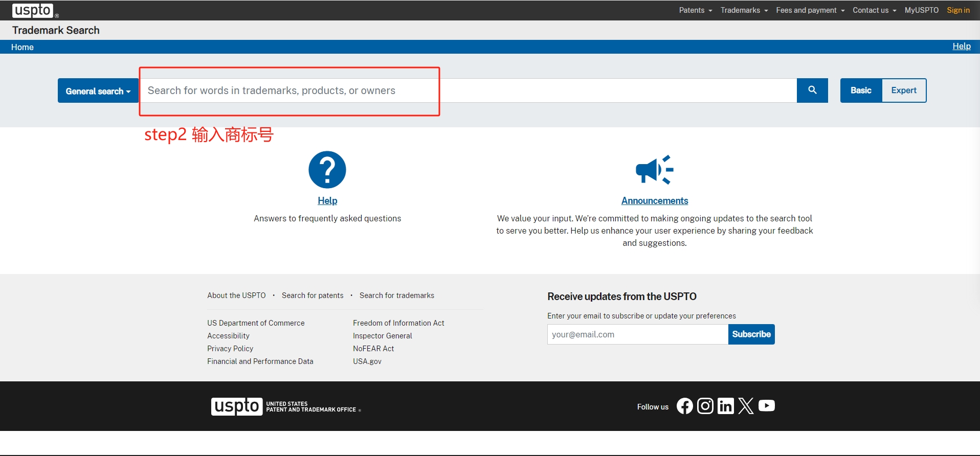
Task: Switch to Expert search mode
Action: click(x=904, y=90)
